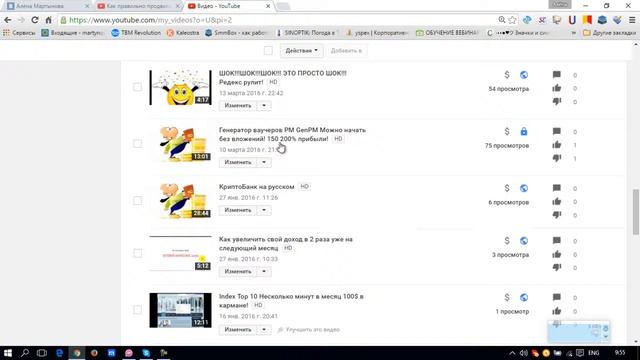Image resolution: width=640 pixels, height=360 pixels.
Task: Toggle select-all checkbox beside Действия
Action: (x=268, y=51)
